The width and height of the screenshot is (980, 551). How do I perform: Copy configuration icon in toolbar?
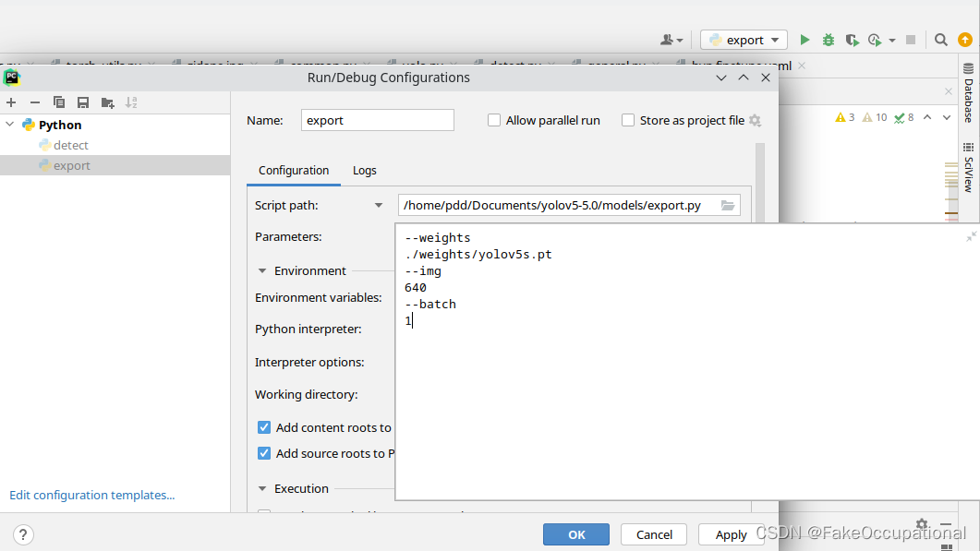tap(59, 102)
